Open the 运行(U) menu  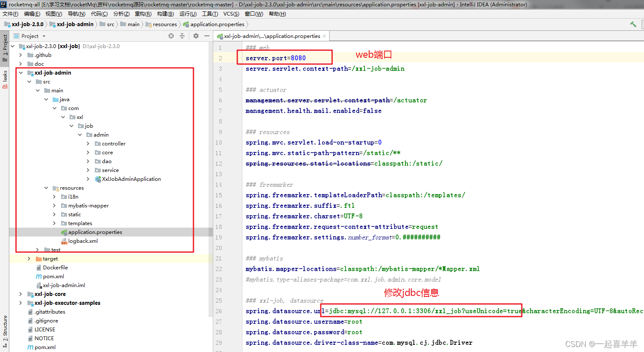(188, 14)
